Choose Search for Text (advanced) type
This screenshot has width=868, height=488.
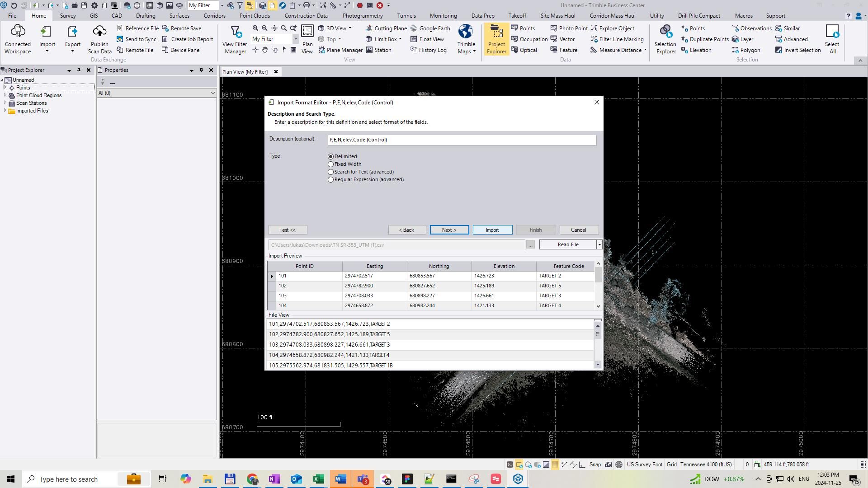331,172
